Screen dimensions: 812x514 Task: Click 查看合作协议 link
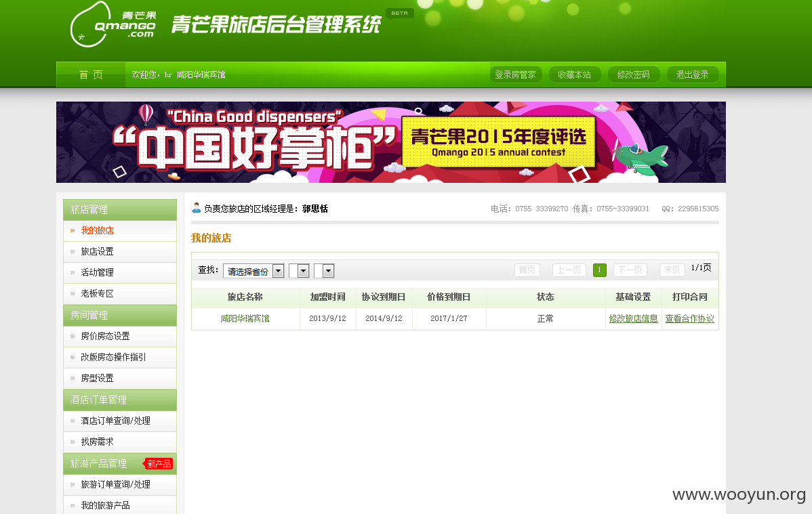690,318
